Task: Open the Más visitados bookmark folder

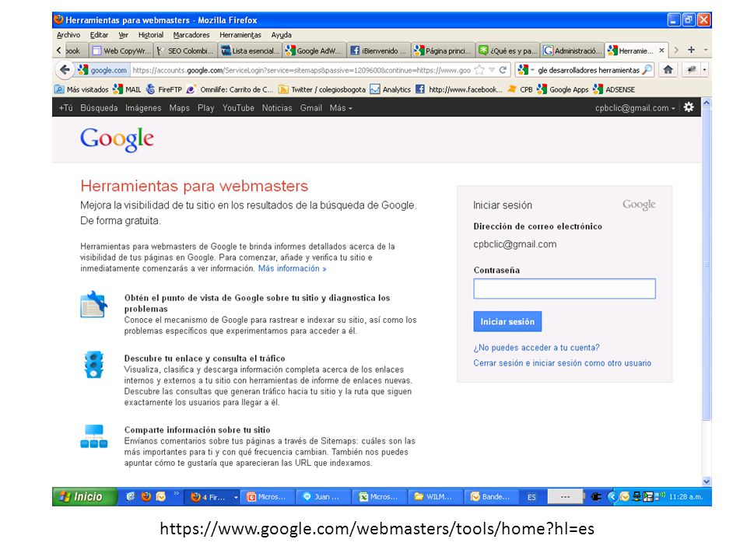Action: (82, 89)
